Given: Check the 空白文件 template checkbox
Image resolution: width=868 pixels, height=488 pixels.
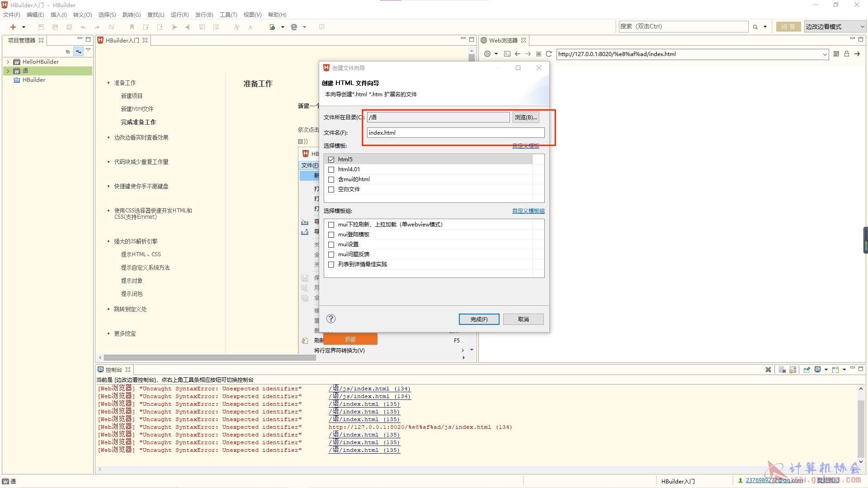Looking at the screenshot, I should click(331, 189).
